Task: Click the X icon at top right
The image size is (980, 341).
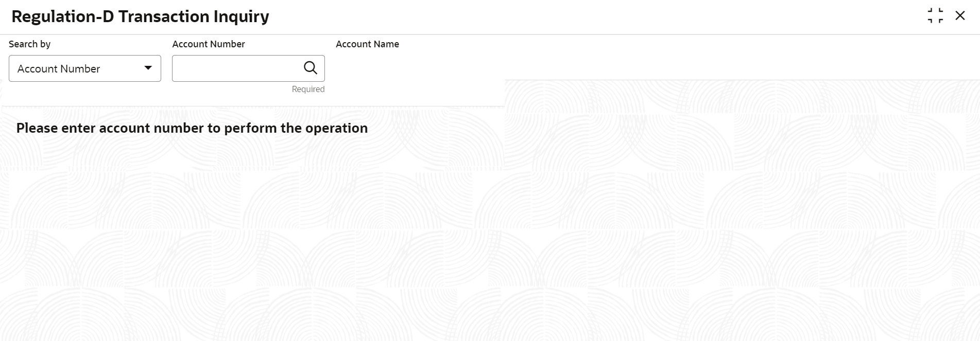Action: [960, 16]
